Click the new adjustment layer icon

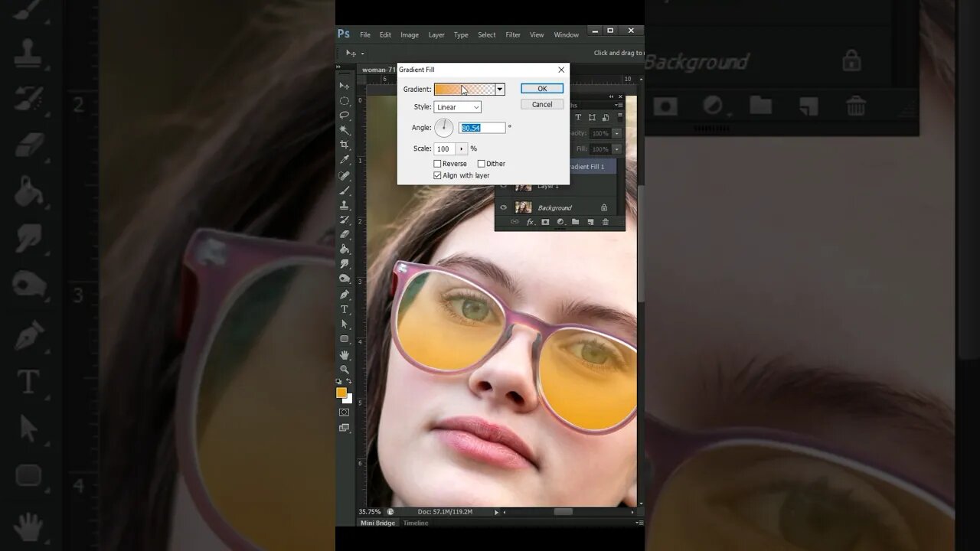[x=560, y=222]
